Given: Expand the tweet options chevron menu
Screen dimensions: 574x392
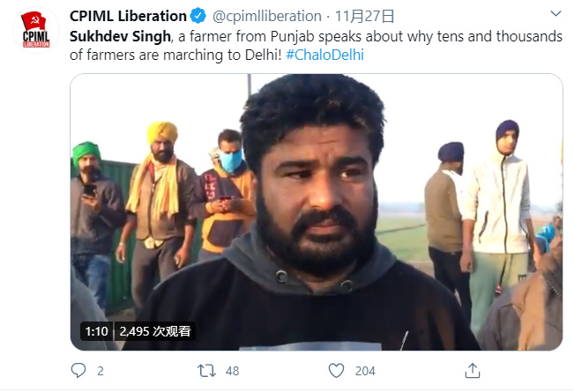Looking at the screenshot, I should [555, 14].
